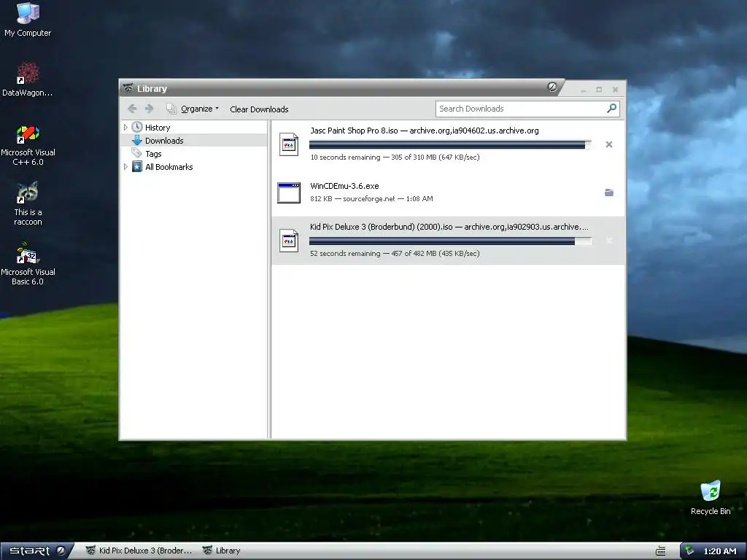Switch to Kid Pix Deluxe 3 taskbar button
Viewport: 747px width, 560px height.
tap(139, 551)
